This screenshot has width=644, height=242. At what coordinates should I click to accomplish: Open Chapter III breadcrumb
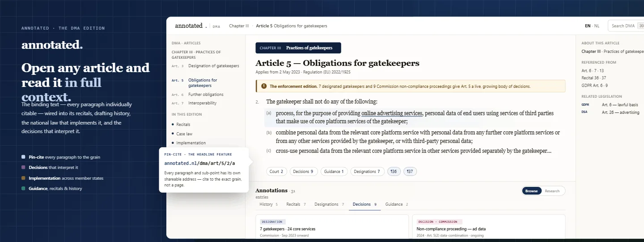pos(239,26)
